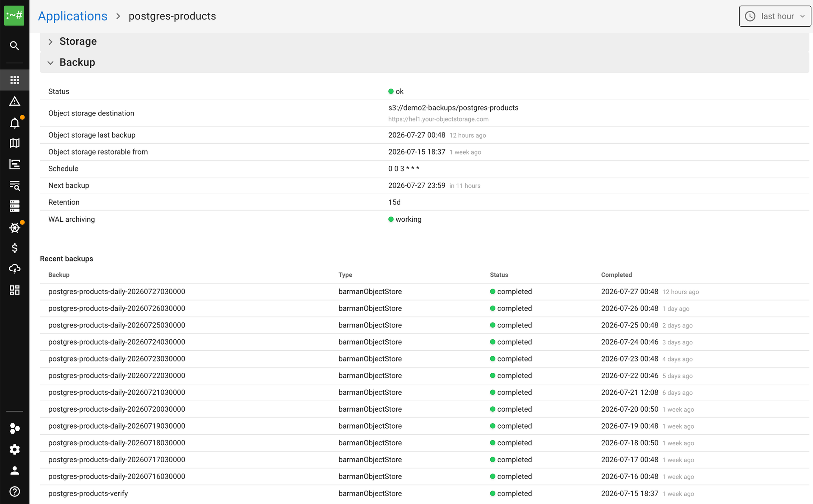Click the schedule value 0 0 3 * * *
This screenshot has width=813, height=504.
(x=404, y=168)
